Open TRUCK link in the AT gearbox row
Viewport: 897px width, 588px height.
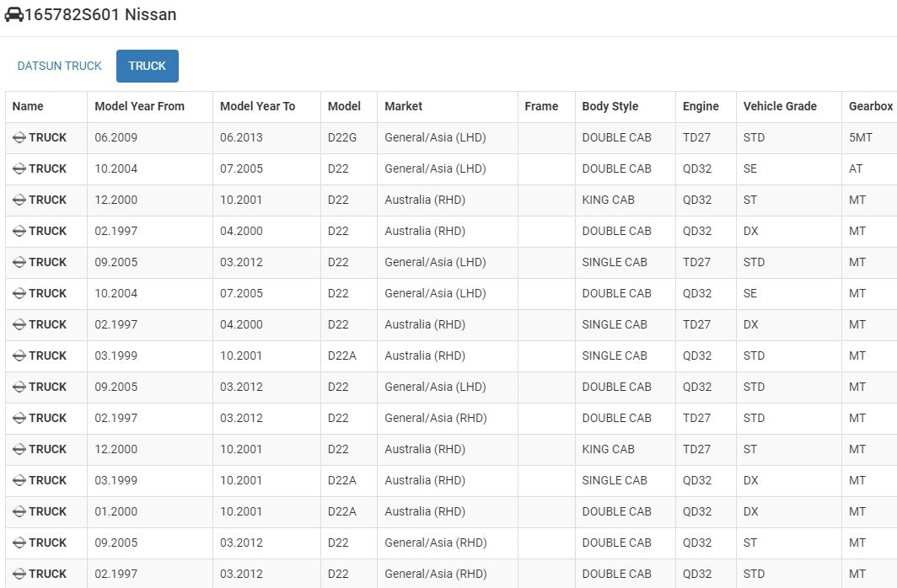(47, 168)
